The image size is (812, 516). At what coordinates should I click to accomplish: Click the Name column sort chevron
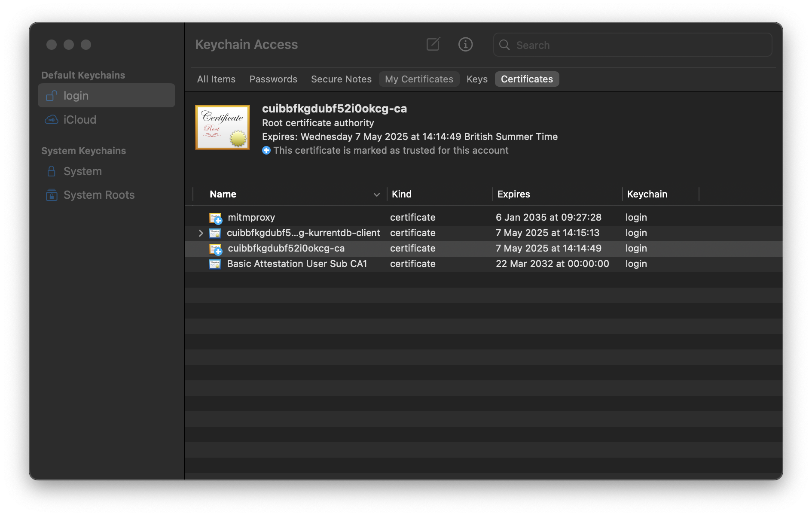coord(377,194)
